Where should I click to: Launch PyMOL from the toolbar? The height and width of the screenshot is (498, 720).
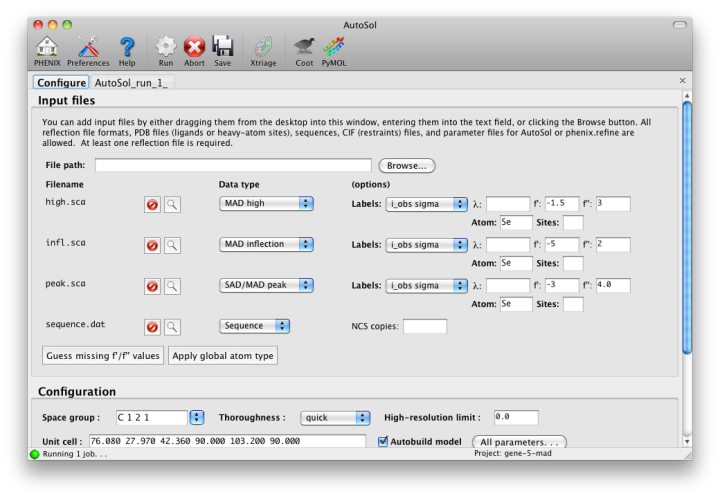(x=334, y=48)
